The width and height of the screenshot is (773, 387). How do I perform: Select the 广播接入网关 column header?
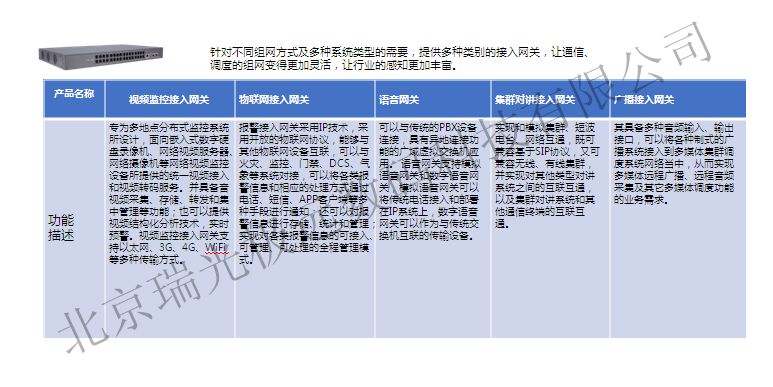[678, 99]
